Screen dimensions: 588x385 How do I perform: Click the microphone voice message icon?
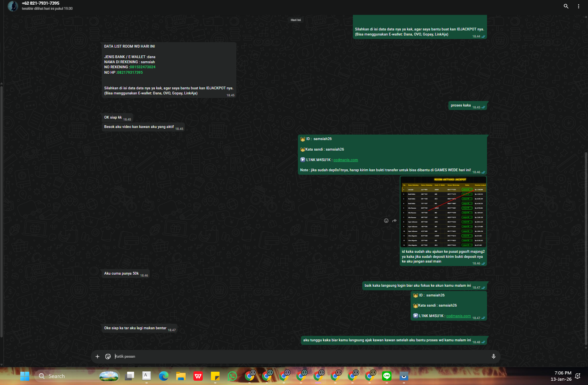pos(493,357)
